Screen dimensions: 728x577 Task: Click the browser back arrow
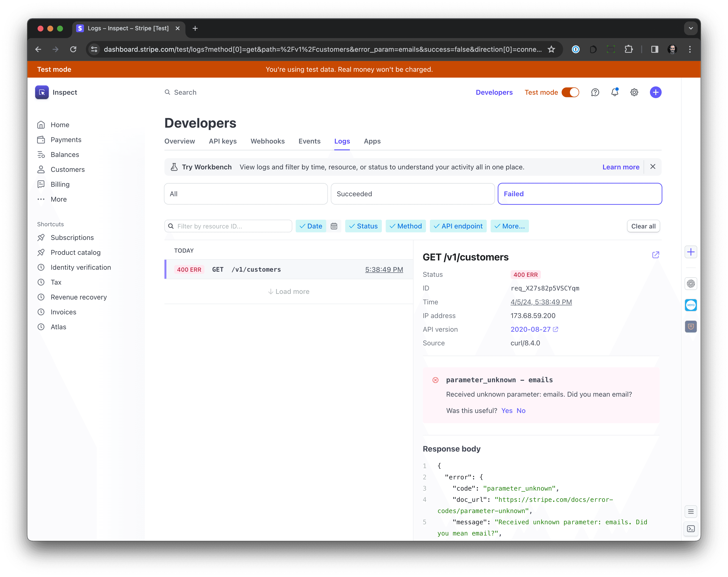(38, 49)
